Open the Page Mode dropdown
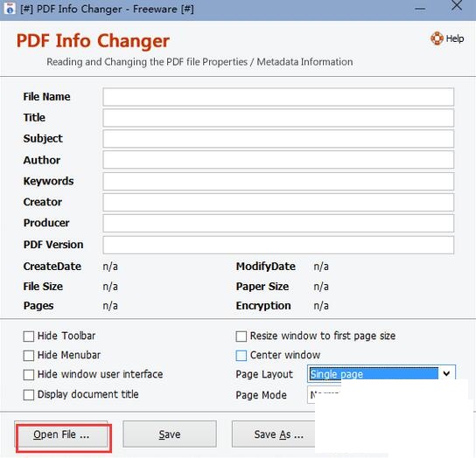Image resolution: width=476 pixels, height=458 pixels. 325,395
